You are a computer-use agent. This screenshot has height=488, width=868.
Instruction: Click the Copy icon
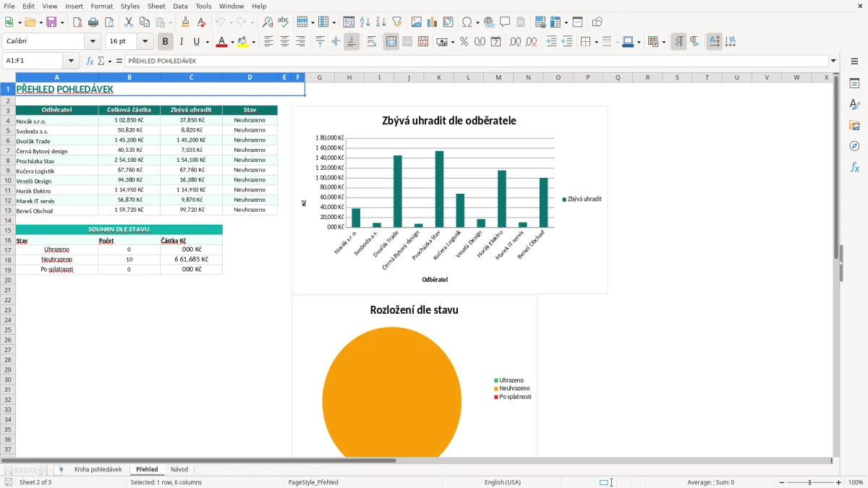[x=145, y=22]
